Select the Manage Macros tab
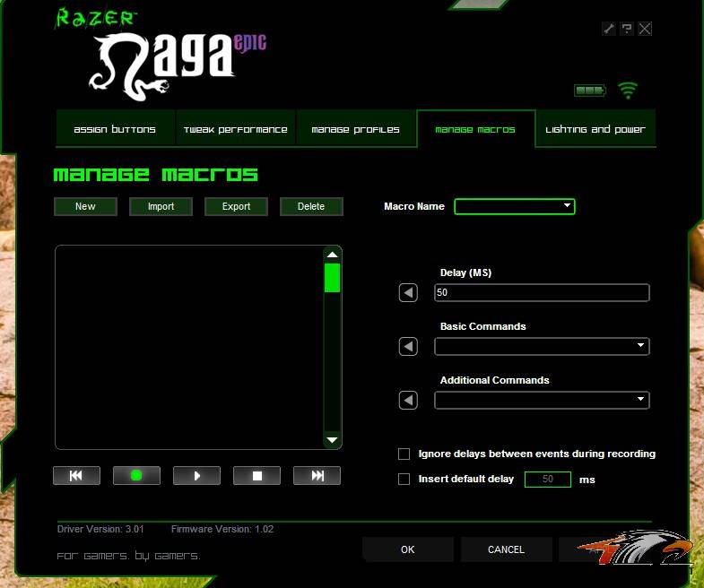 [x=475, y=129]
